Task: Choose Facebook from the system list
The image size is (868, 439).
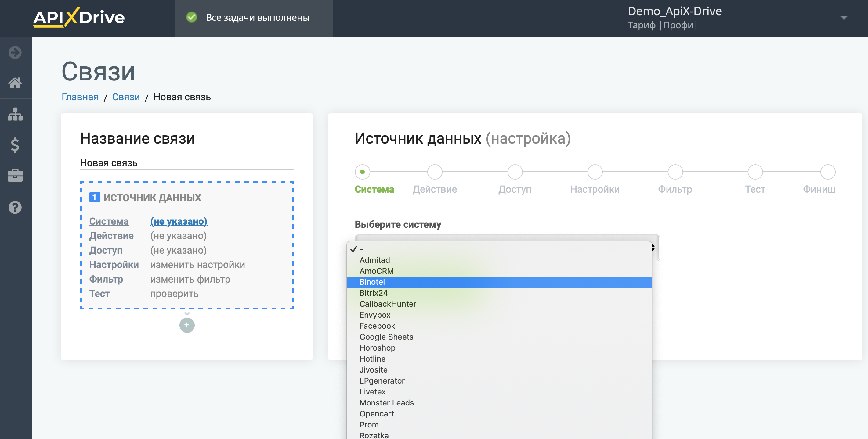Action: tap(499, 326)
